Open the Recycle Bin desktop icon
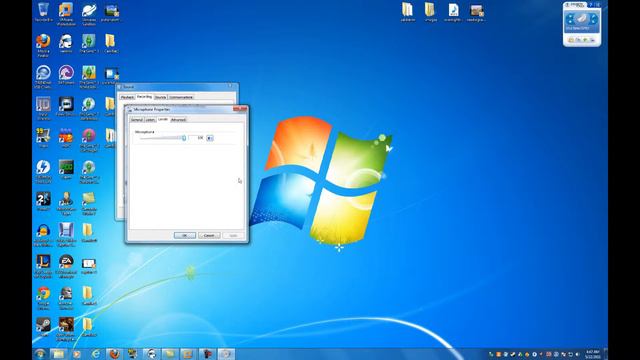The width and height of the screenshot is (640, 360). point(43,12)
